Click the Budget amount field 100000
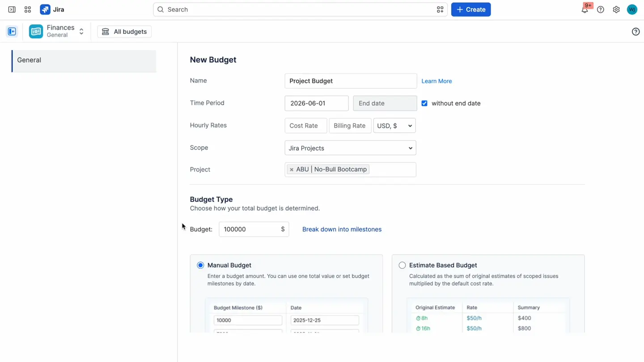 [x=254, y=229]
